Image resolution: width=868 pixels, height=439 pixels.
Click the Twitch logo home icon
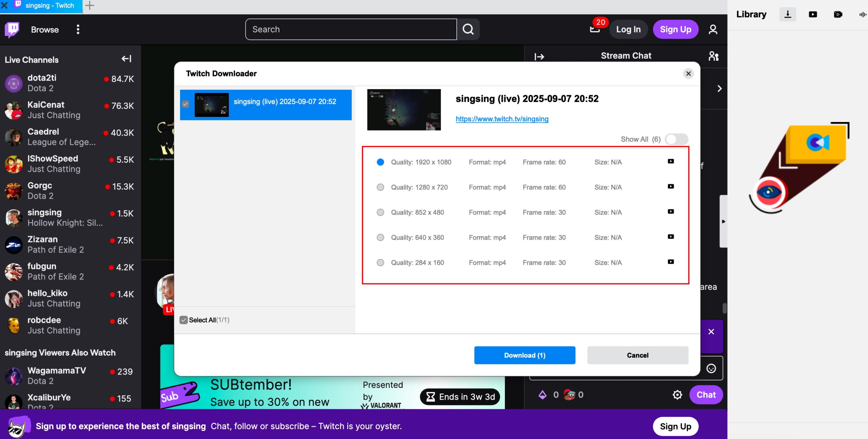click(x=12, y=29)
